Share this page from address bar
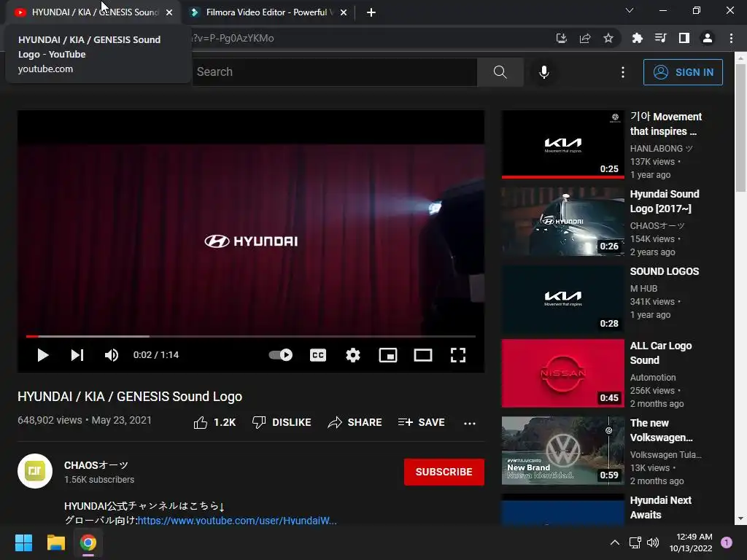Viewport: 747px width, 560px height. 585,38
